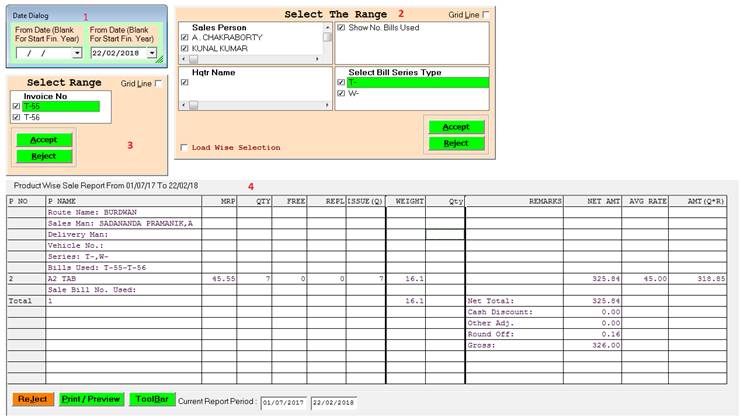Screen dimensions: 740x418
Task: Toggle the A. CHAKRABORTY sales person checkbox
Action: point(184,37)
